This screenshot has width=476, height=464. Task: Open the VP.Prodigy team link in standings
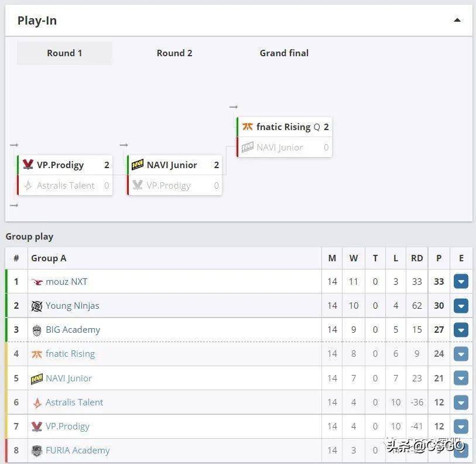[67, 427]
